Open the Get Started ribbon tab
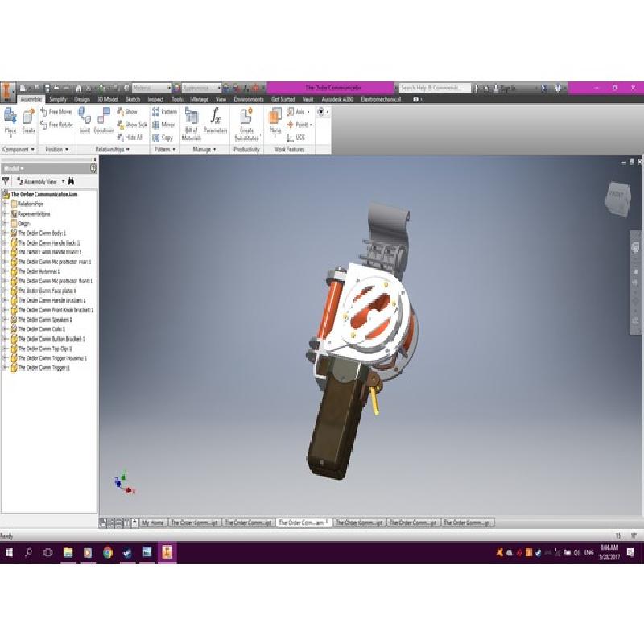 pyautogui.click(x=283, y=99)
